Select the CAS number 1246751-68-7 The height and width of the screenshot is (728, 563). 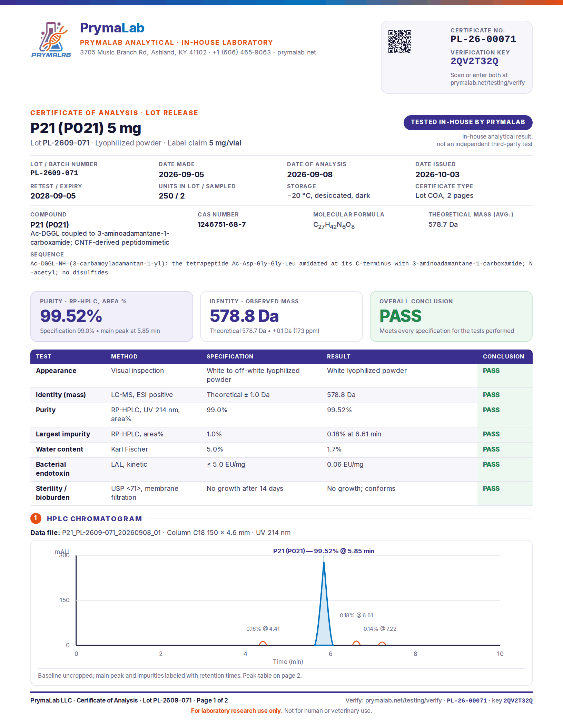tap(222, 224)
